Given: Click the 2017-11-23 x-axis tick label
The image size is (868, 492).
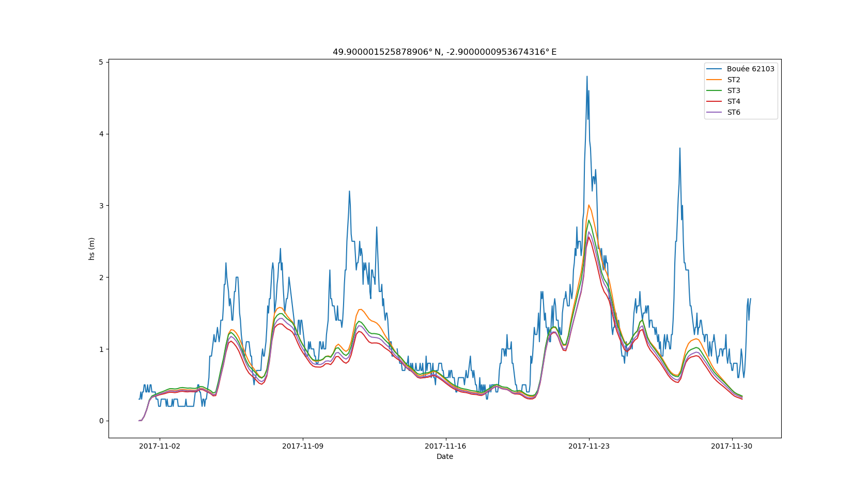Looking at the screenshot, I should pos(589,446).
